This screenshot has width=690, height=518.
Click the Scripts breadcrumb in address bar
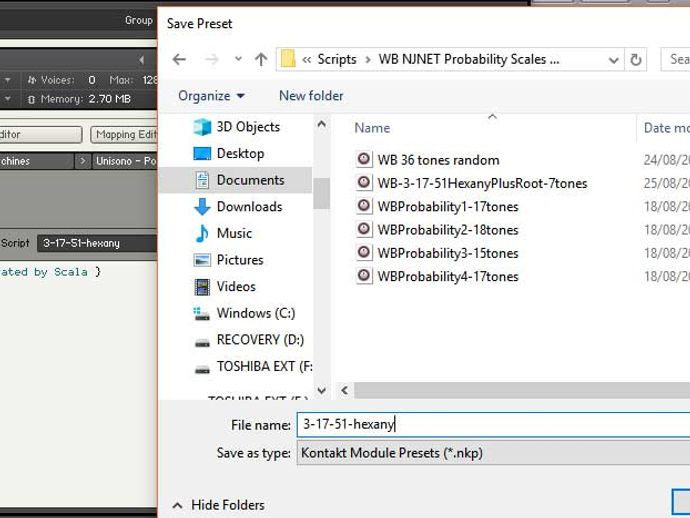pyautogui.click(x=337, y=59)
